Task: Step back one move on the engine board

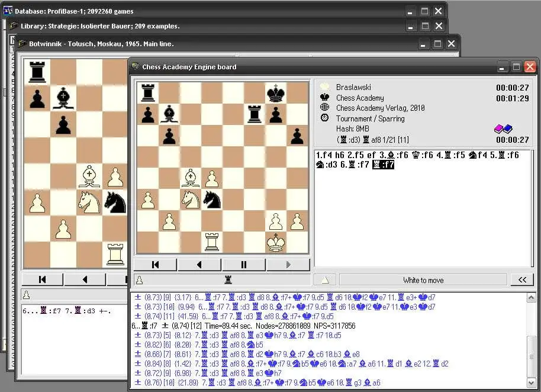Action: tap(198, 265)
